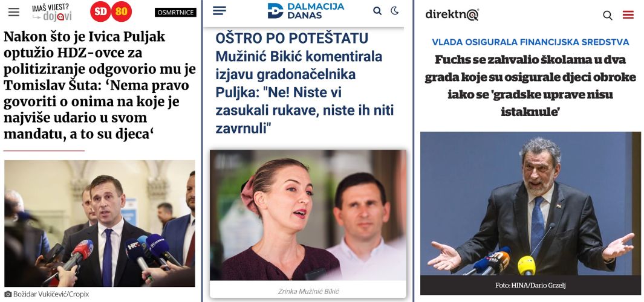Open the Dalmacija Danas hamburger menu
Screen dimensions: 644x302
[x=220, y=11]
